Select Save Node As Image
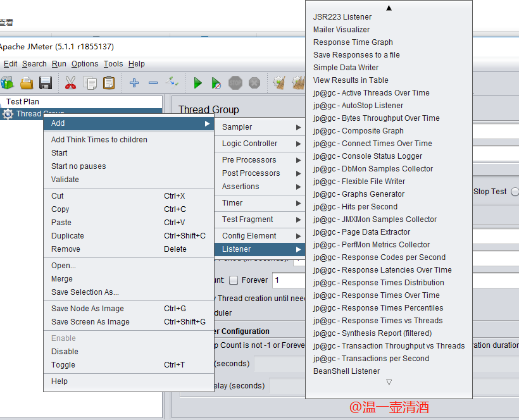The height and width of the screenshot is (420, 519). coord(128,309)
